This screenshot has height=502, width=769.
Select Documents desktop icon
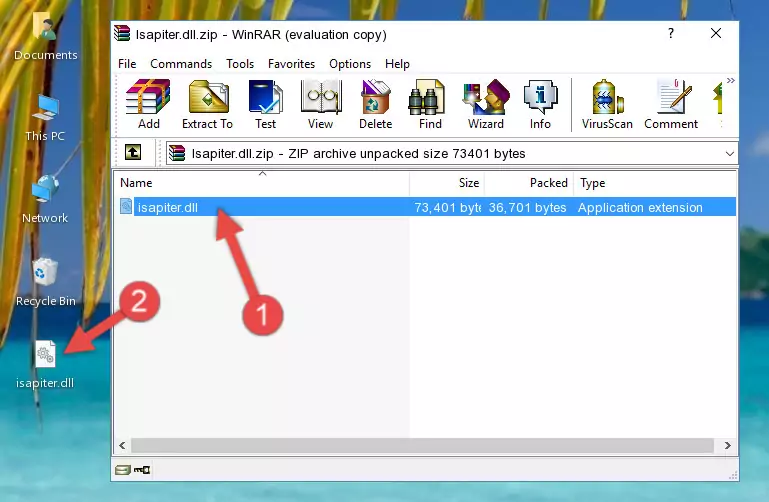[46, 37]
